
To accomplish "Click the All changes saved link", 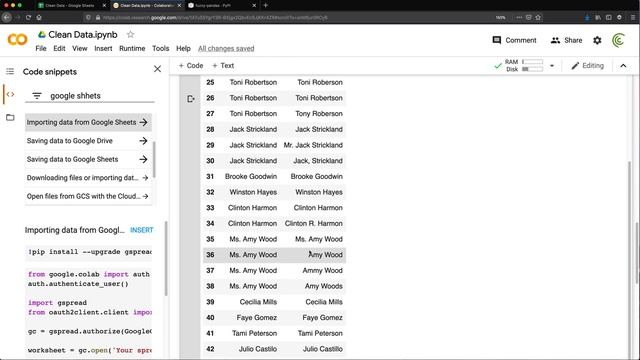I will 226,48.
